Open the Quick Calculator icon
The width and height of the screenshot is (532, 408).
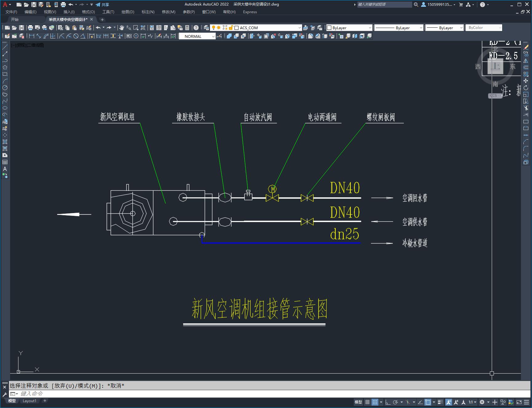(x=187, y=28)
